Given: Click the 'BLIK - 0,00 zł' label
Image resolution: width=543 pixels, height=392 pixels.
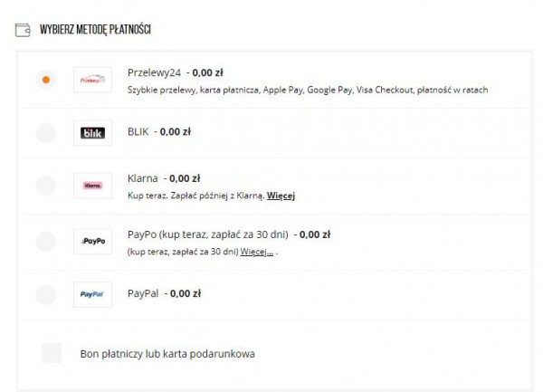Looking at the screenshot, I should [159, 132].
